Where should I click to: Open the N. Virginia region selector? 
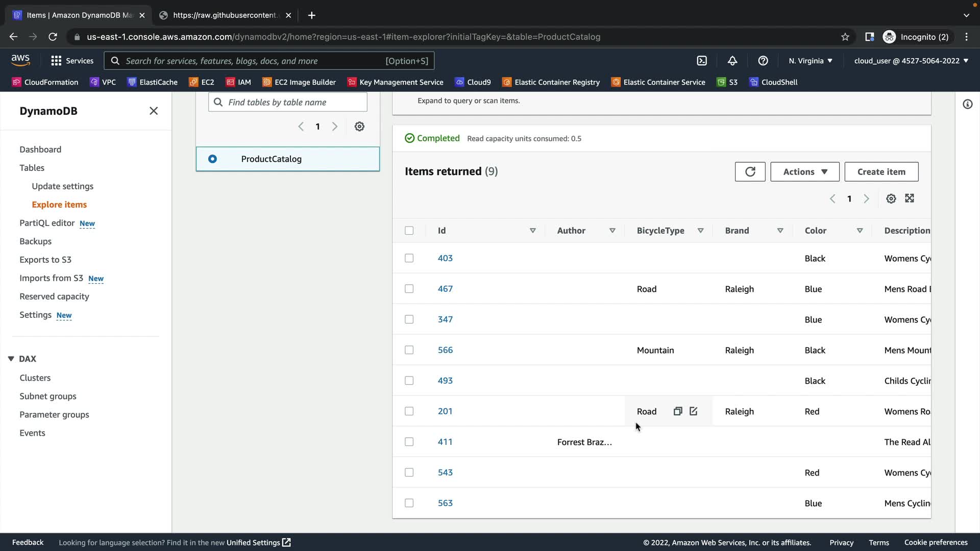[x=810, y=61]
